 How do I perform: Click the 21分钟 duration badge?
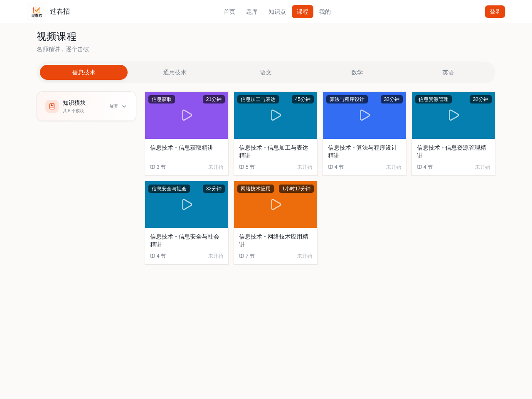click(214, 99)
